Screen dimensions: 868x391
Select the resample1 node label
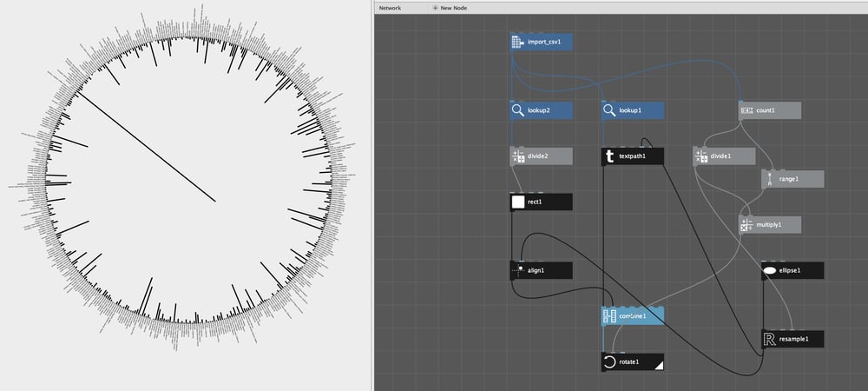click(794, 339)
